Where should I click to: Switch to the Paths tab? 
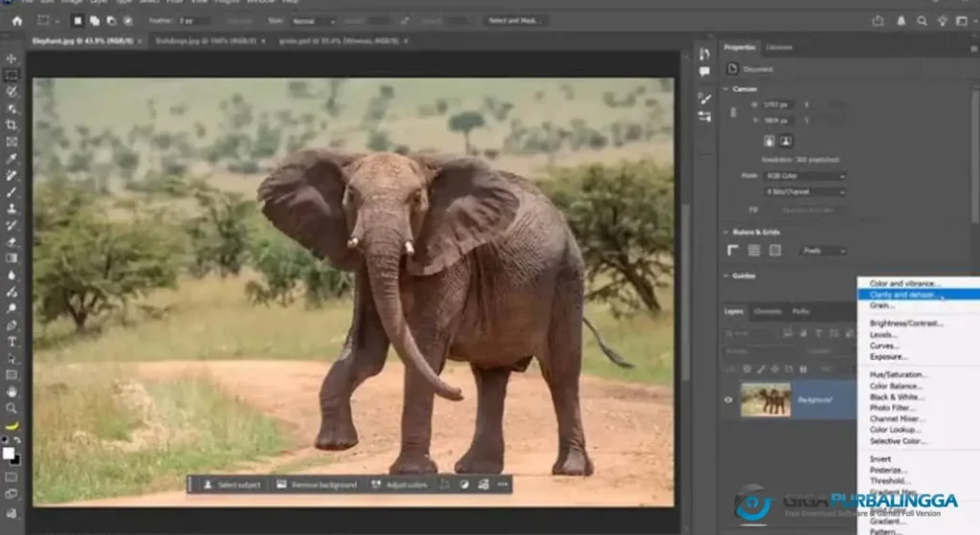coord(801,311)
